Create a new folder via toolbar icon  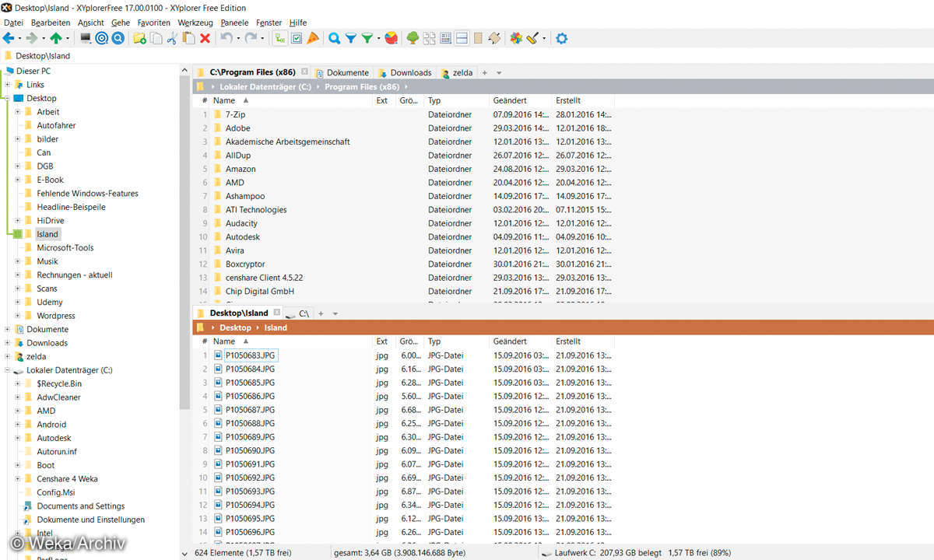pyautogui.click(x=139, y=38)
